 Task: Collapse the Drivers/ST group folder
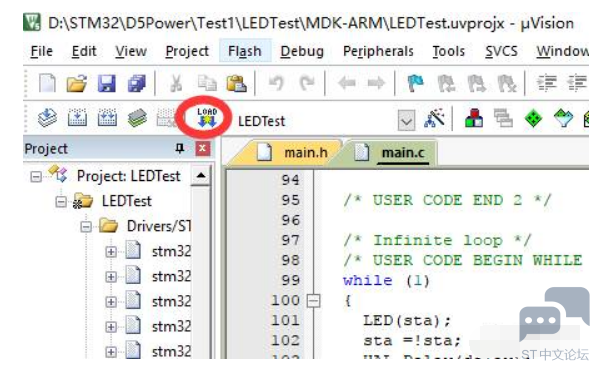coord(86,227)
